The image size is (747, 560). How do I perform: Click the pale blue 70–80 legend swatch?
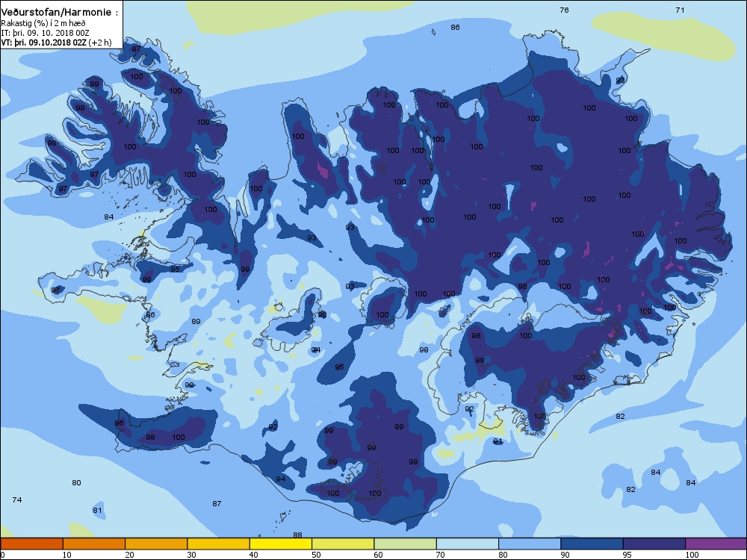point(468,544)
